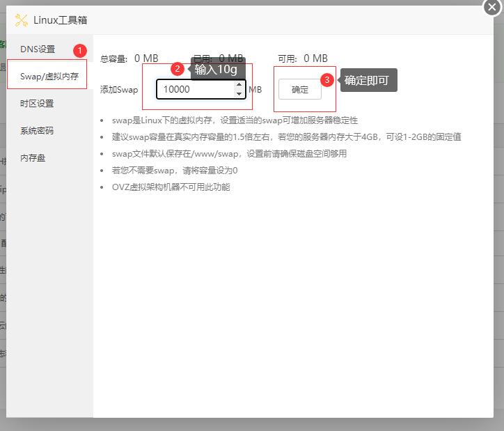Click the MB unit label

255,89
